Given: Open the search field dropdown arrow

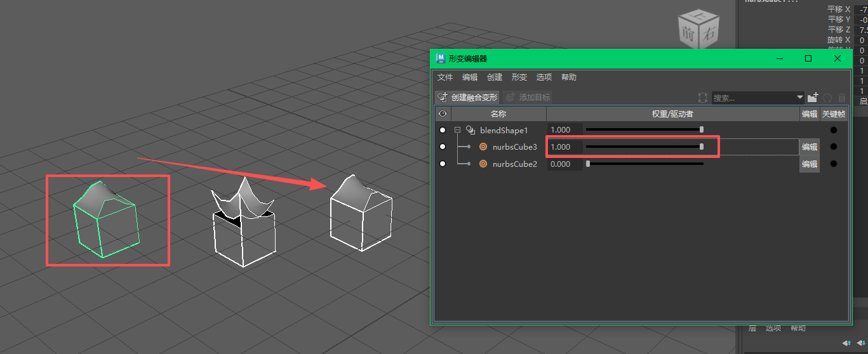Looking at the screenshot, I should tap(800, 98).
